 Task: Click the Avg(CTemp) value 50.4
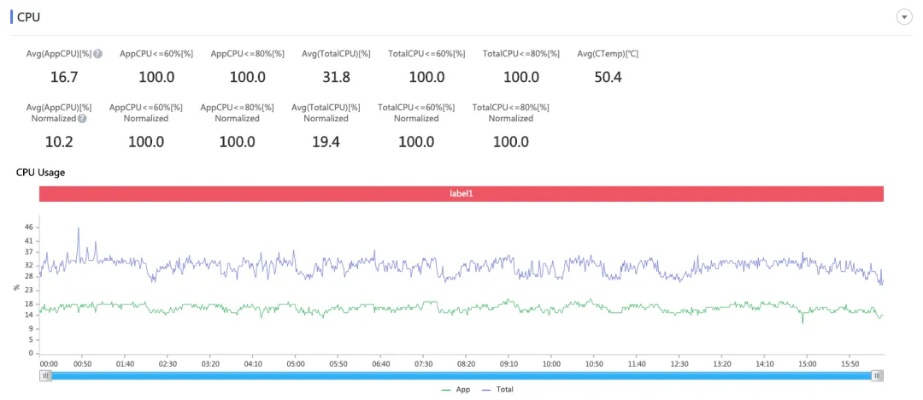point(607,77)
